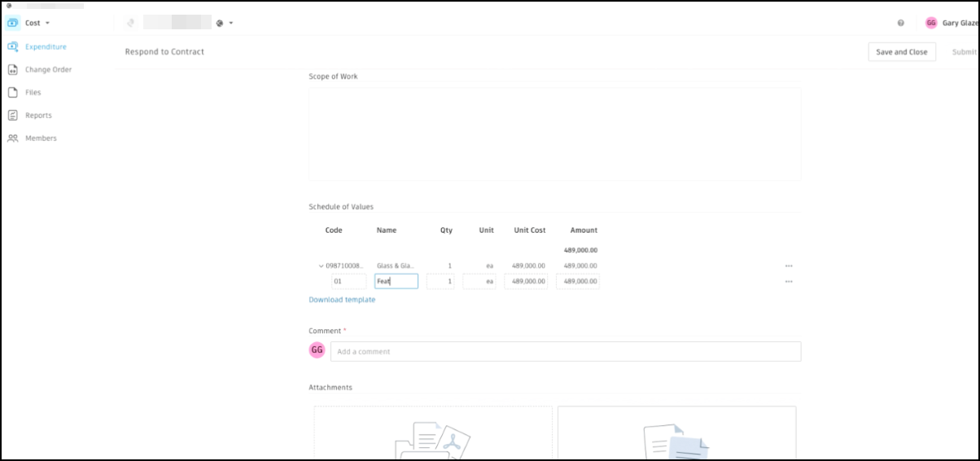The height and width of the screenshot is (461, 980).
Task: Open Reports in the sidebar
Action: click(x=38, y=115)
